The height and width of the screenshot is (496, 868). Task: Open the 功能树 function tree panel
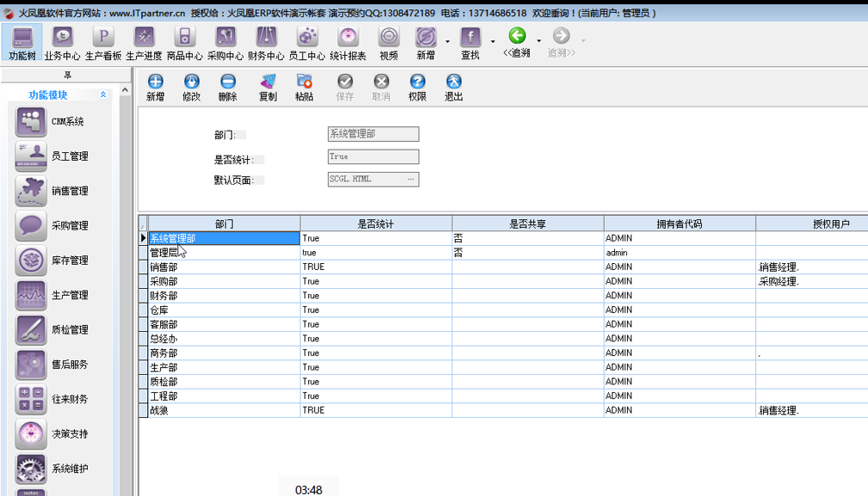[x=22, y=43]
